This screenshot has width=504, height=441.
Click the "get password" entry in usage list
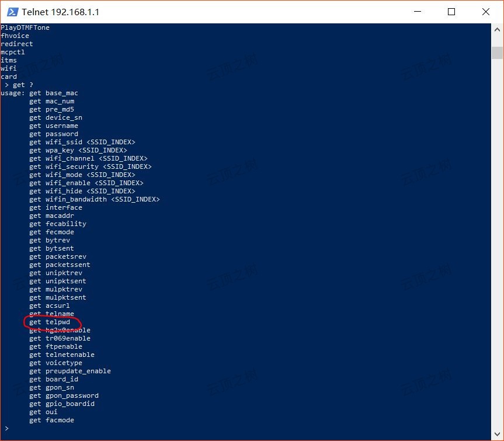[53, 134]
